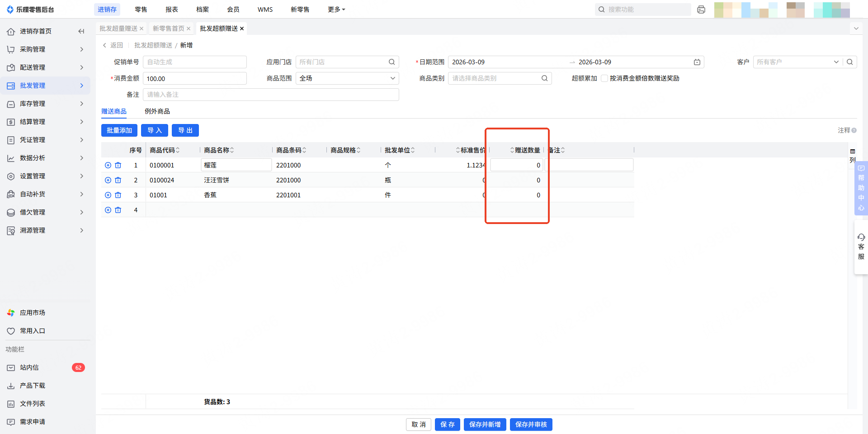Viewport: 868px width, 434px height.
Task: Click the 采购管理 cart icon
Action: click(x=11, y=49)
